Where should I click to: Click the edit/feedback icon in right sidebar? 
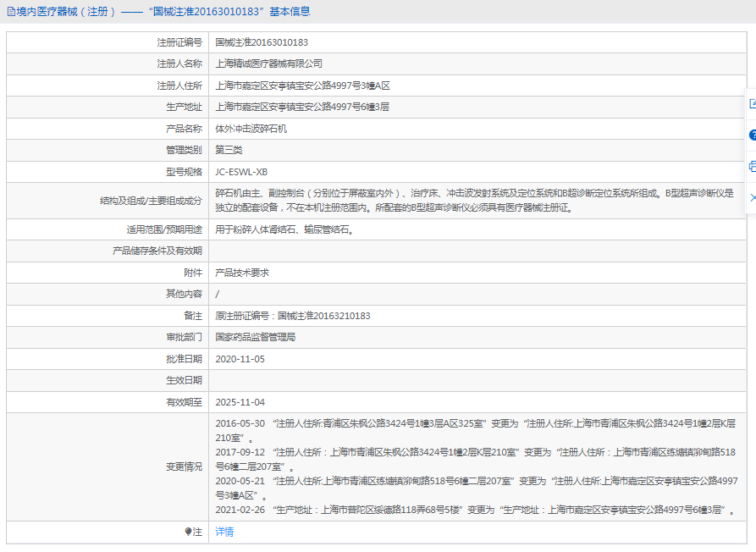pos(752,104)
